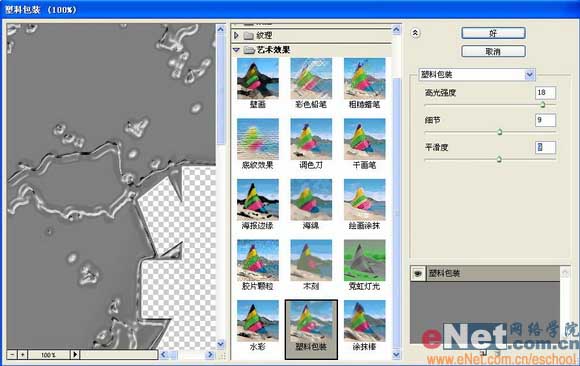Select the 水彩 filter thumbnail

pos(258,321)
